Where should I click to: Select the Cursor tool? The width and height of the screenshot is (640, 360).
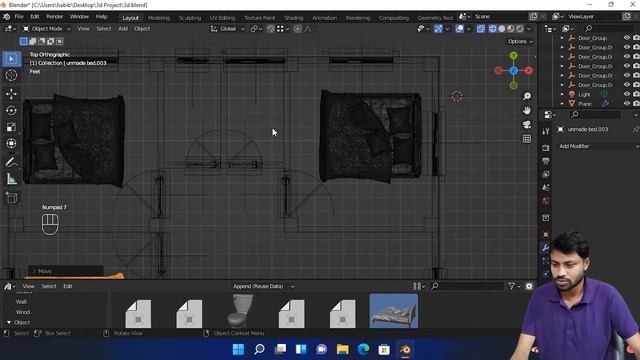(11, 75)
